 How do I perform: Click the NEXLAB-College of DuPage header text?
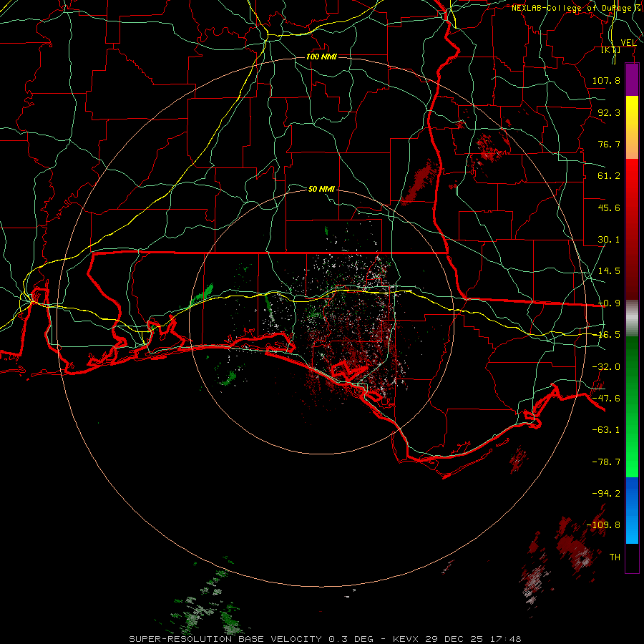tap(577, 8)
